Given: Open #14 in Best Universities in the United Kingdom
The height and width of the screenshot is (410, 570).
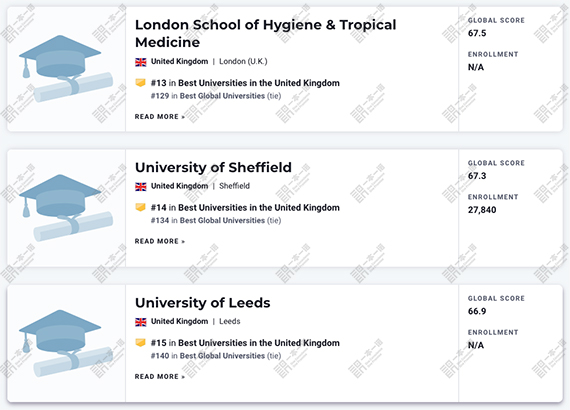Looking at the screenshot, I should (245, 208).
